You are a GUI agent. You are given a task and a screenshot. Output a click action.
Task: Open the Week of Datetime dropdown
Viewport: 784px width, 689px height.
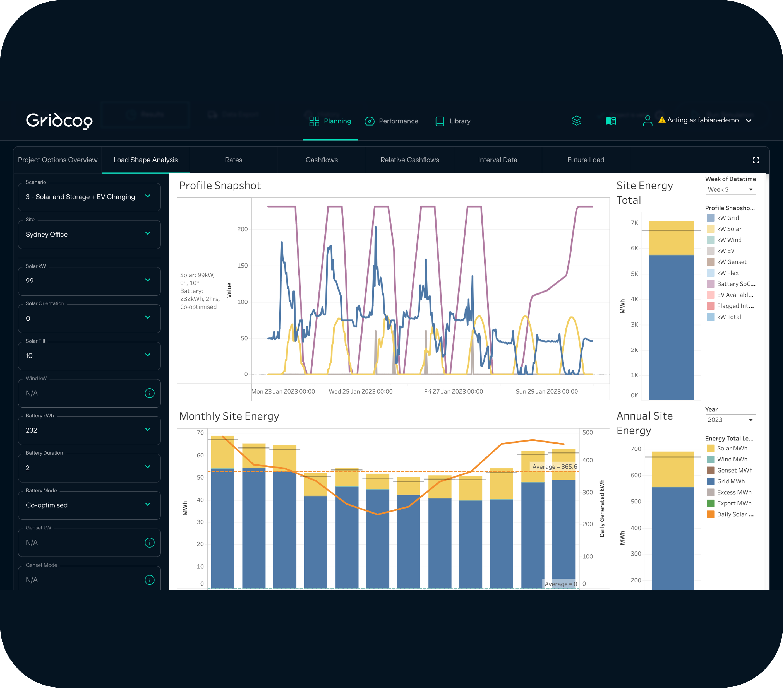click(x=730, y=189)
